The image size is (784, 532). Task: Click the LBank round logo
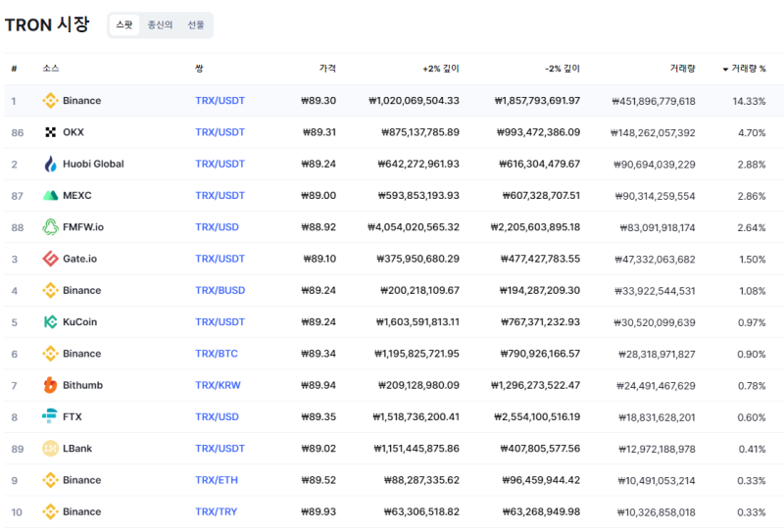tap(51, 449)
